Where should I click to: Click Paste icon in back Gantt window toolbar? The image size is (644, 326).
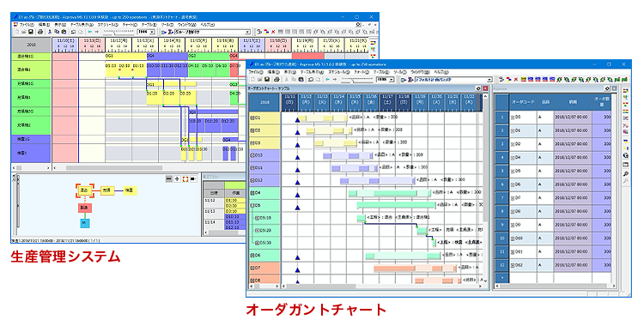[64, 32]
